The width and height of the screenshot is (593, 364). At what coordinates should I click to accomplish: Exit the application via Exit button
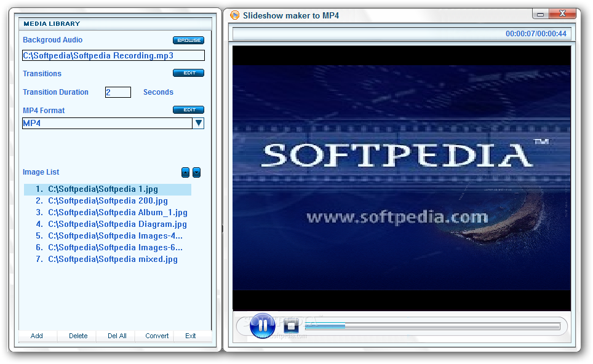[x=191, y=336]
